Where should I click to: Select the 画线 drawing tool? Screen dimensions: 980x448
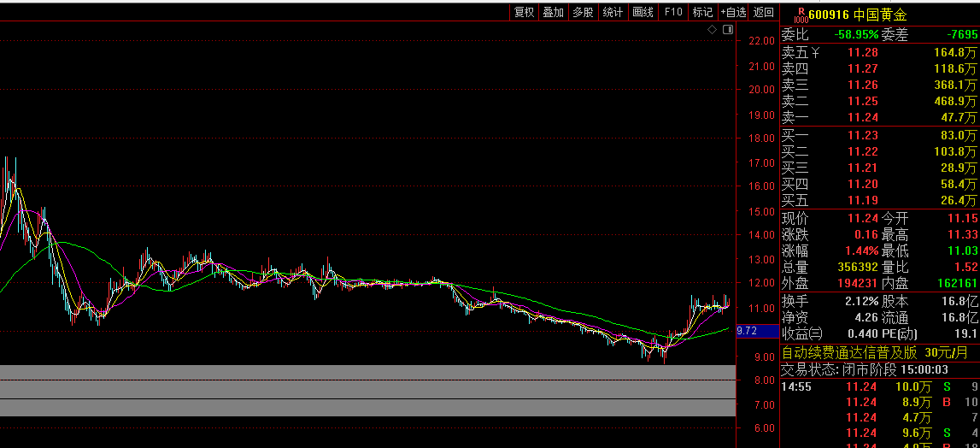pos(643,12)
